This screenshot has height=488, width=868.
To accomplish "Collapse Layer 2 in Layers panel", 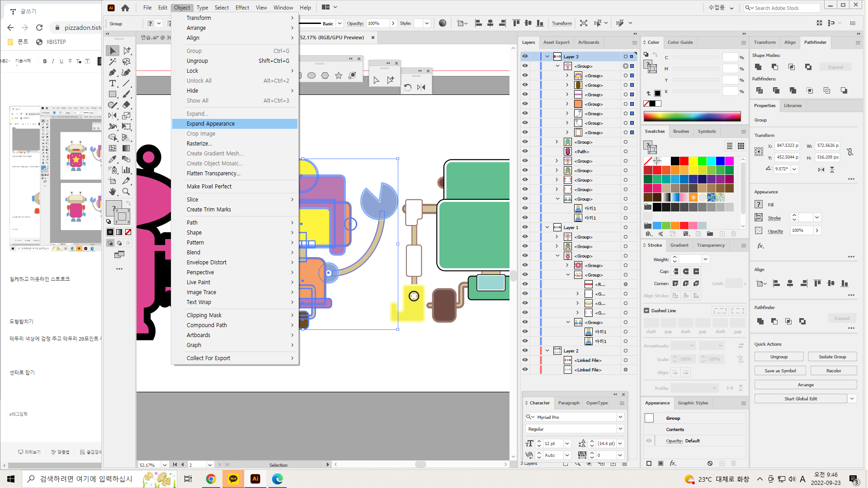I will click(x=547, y=351).
